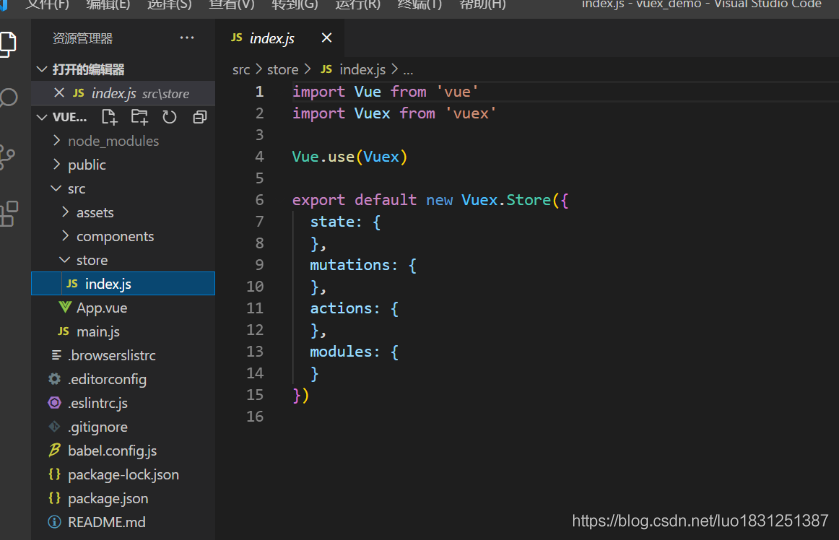839x540 pixels.
Task: Open the Search view in activity bar
Action: coord(8,98)
